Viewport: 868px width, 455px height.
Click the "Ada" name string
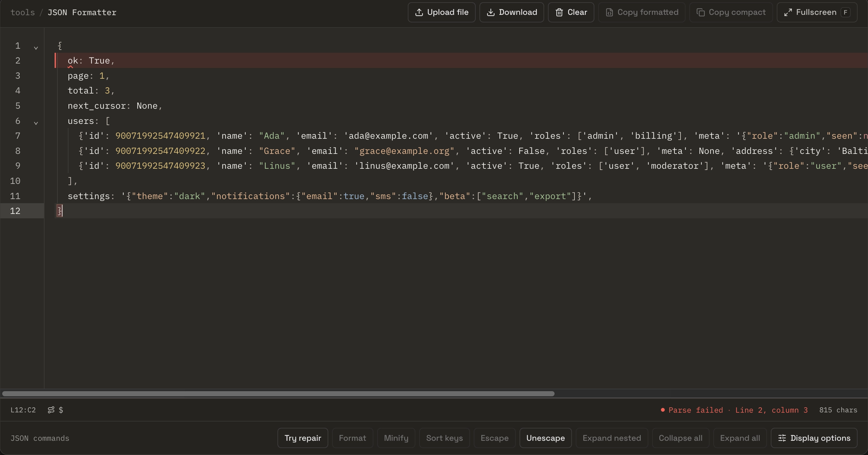[271, 136]
